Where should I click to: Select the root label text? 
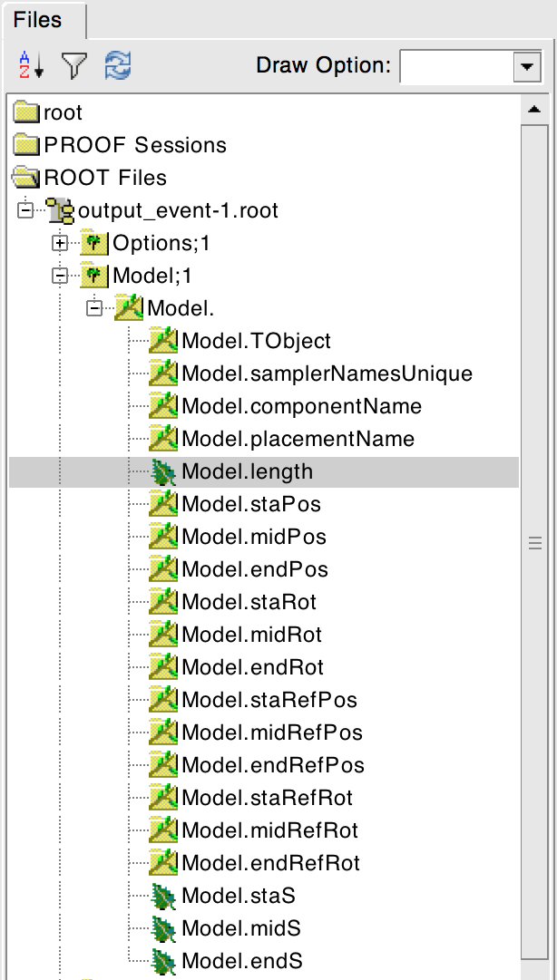64,113
